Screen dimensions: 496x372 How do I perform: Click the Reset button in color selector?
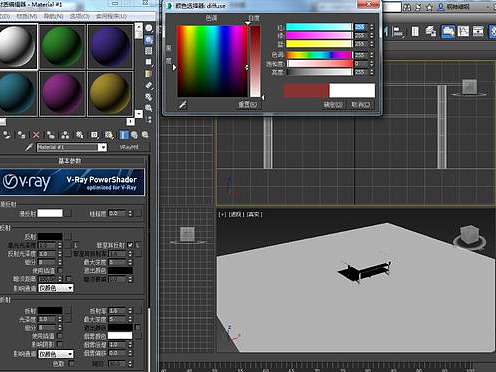[x=248, y=105]
